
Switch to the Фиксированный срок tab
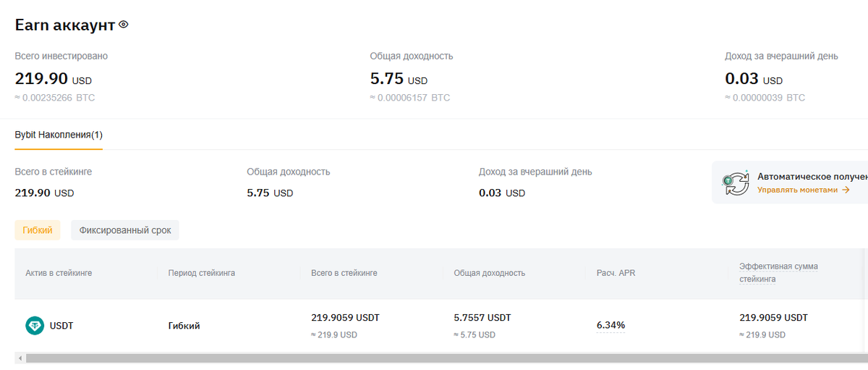coord(125,230)
